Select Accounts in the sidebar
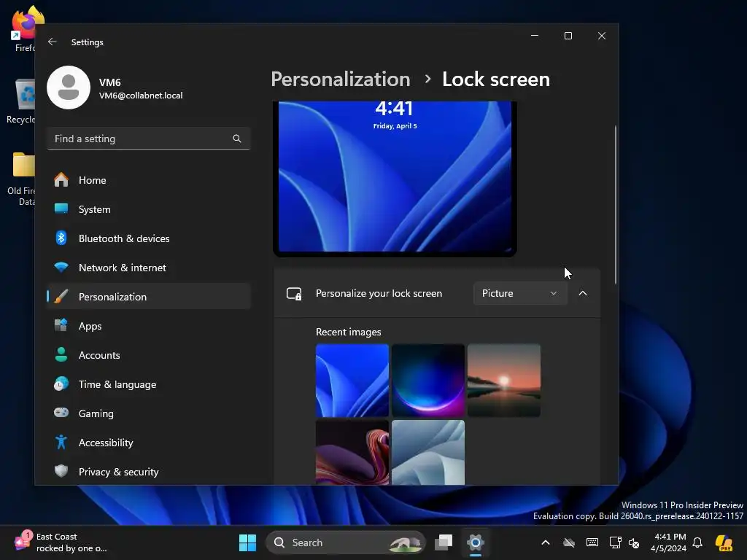Screen dimensions: 747x560 [149, 355]
